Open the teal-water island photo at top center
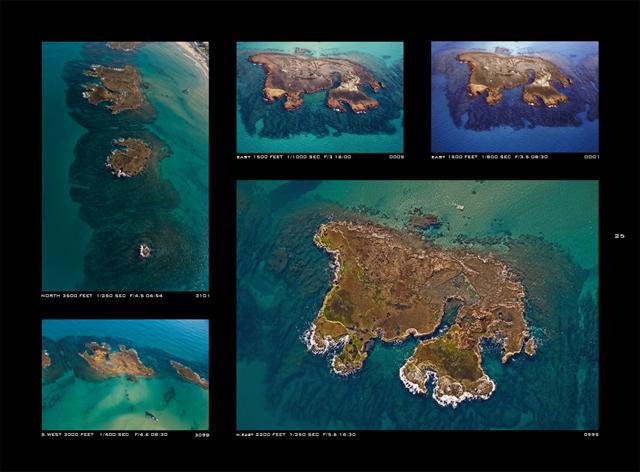Screen dimensions: 640x472 pos(320,97)
